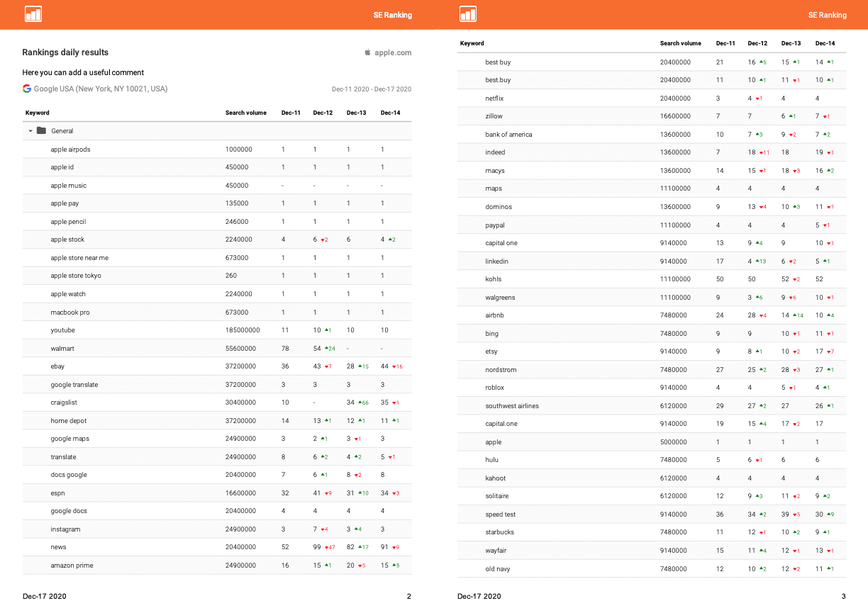Select the 'apple airpods' keyword row
Image resolution: width=868 pixels, height=613 pixels.
click(217, 150)
